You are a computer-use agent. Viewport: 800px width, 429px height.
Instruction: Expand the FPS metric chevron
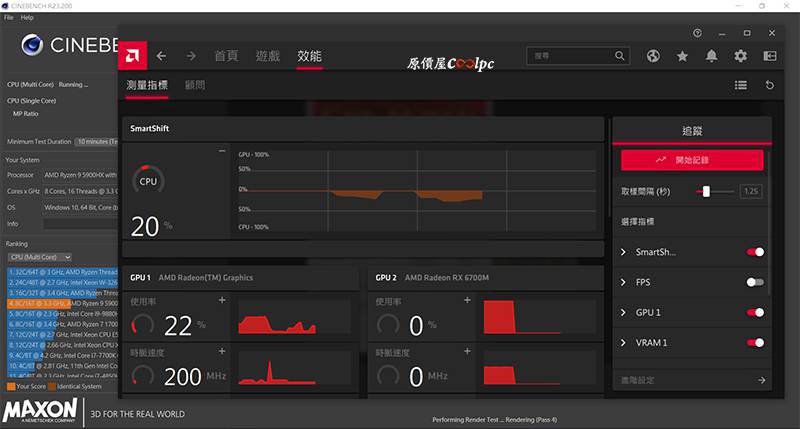click(x=623, y=282)
